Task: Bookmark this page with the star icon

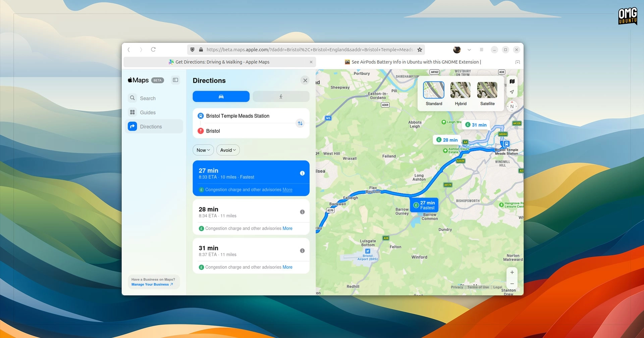Action: click(420, 50)
